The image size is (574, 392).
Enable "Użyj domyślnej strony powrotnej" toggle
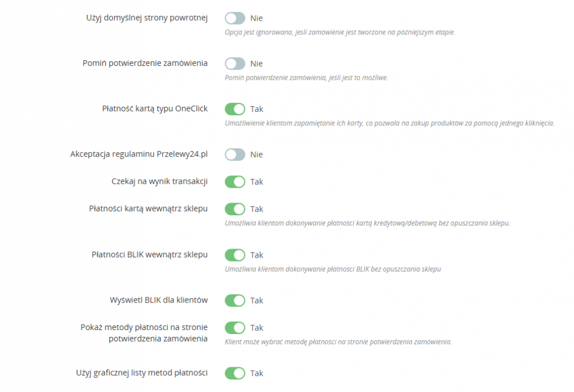(x=235, y=18)
